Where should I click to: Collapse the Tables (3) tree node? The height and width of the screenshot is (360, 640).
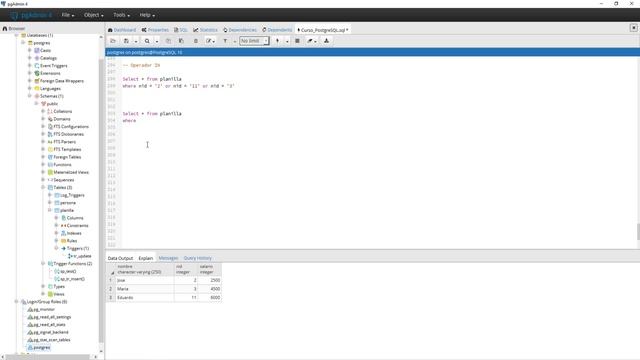coord(43,187)
